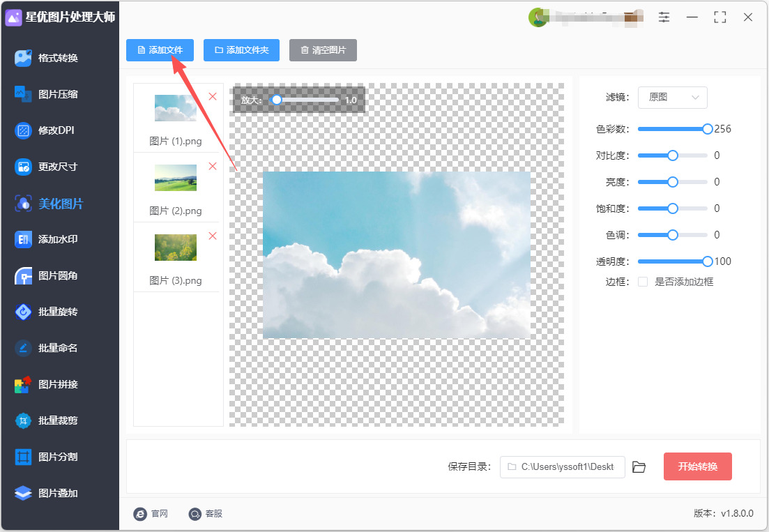Viewport: 769px width, 532px height.
Task: Click the 星优图片处理大师 app logo
Action: 13,17
